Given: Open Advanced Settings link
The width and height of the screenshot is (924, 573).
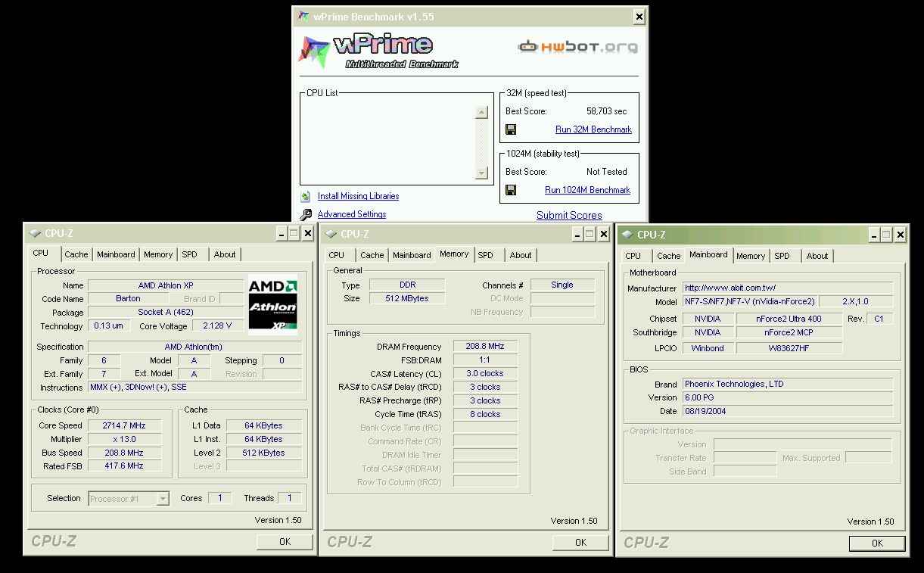Looking at the screenshot, I should (x=352, y=214).
